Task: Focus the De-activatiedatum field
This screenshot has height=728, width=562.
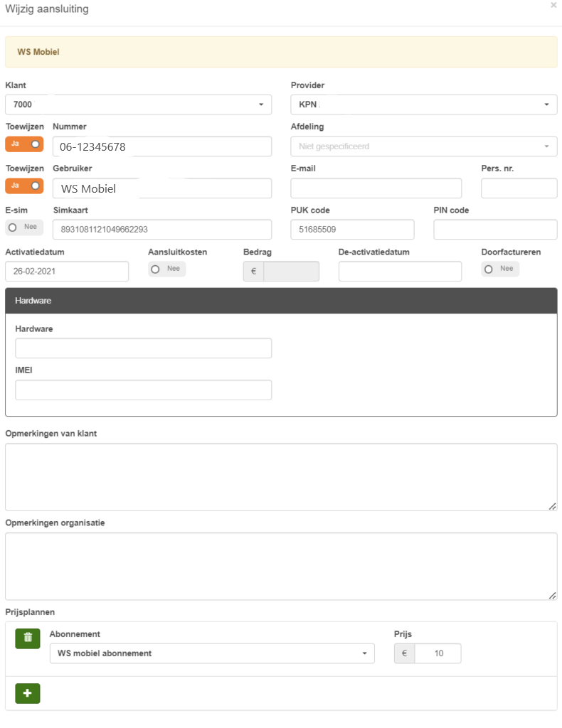Action: 400,271
